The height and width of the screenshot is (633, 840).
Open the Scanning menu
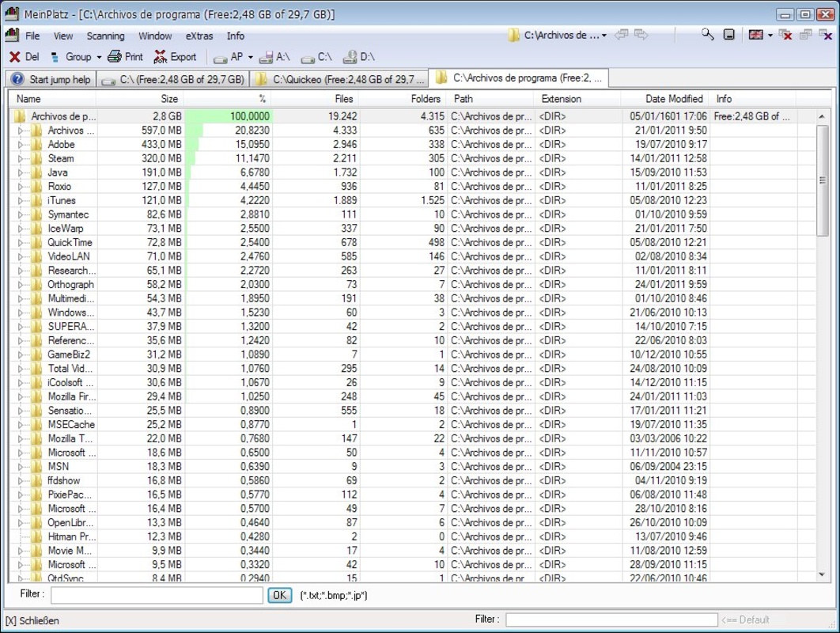point(105,36)
